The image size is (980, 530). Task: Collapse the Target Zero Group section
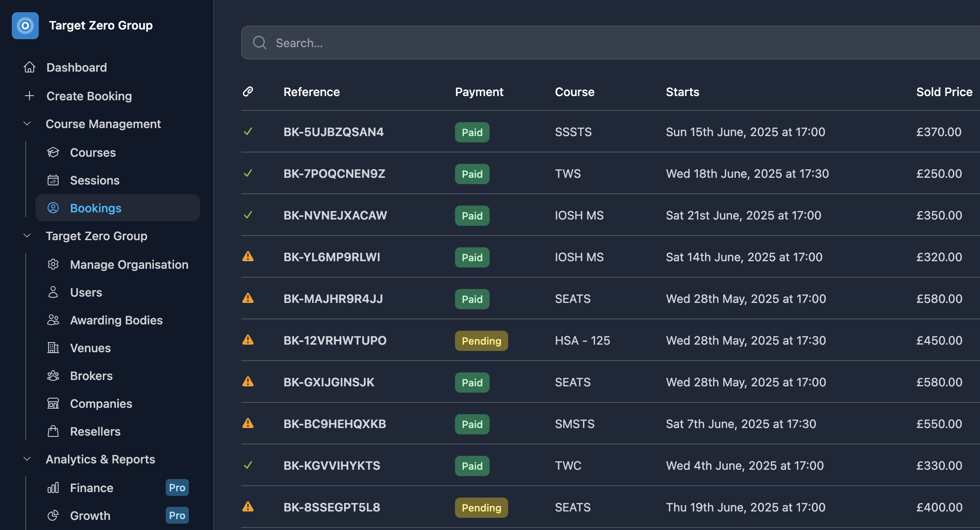pyautogui.click(x=27, y=236)
